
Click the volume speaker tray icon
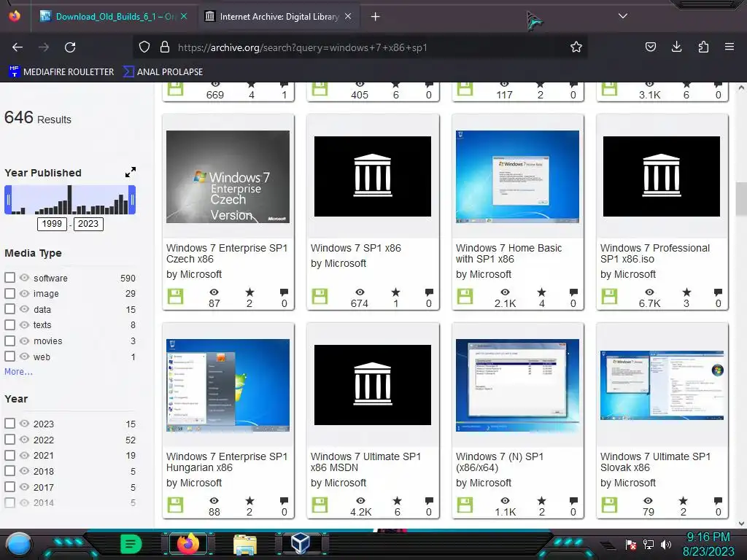coord(665,544)
